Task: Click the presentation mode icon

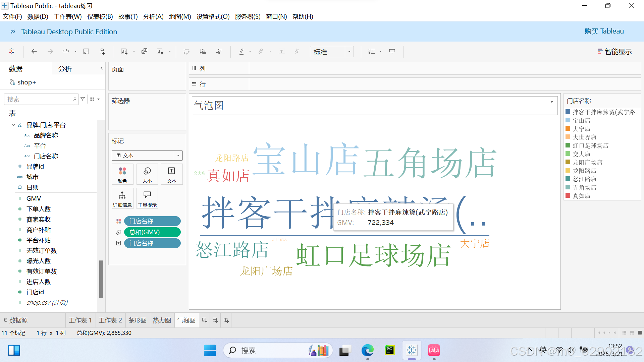Action: 392,51
